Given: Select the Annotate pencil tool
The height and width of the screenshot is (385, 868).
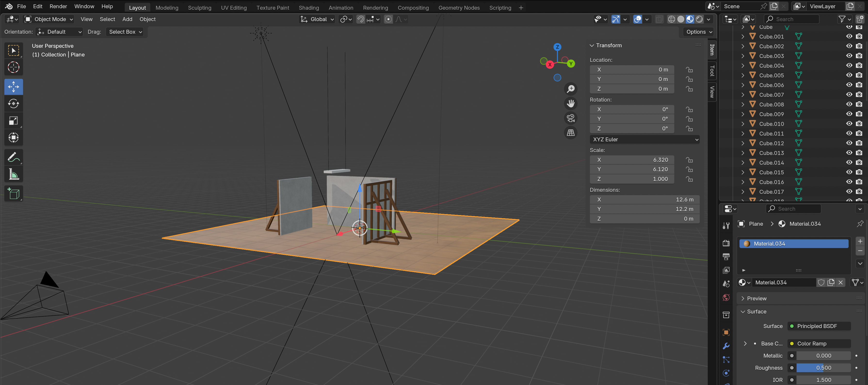Looking at the screenshot, I should click(x=14, y=157).
